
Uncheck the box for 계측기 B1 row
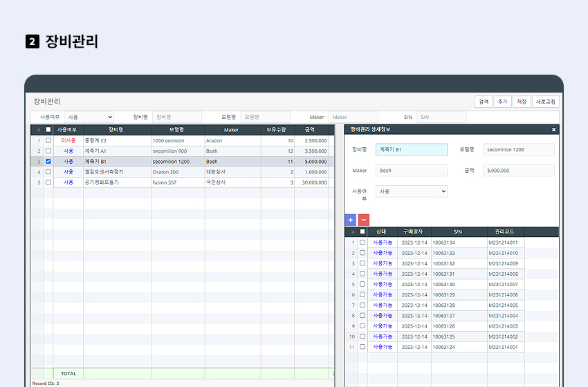48,162
